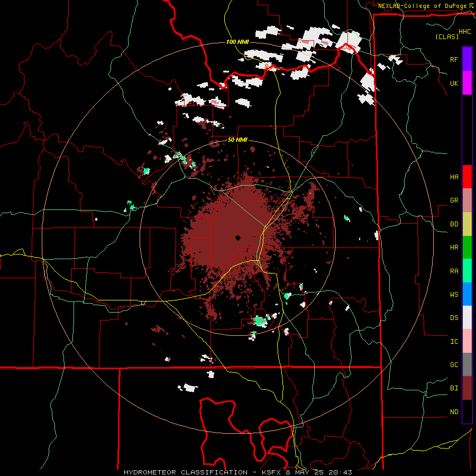Click the RA light green legend swatch
The image size is (476, 476).
click(467, 271)
